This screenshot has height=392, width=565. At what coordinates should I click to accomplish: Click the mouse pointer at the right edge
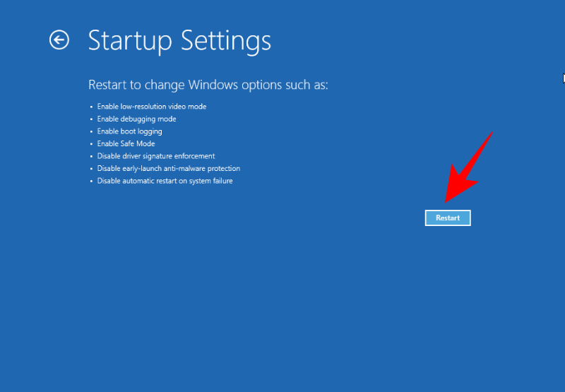pos(563,78)
